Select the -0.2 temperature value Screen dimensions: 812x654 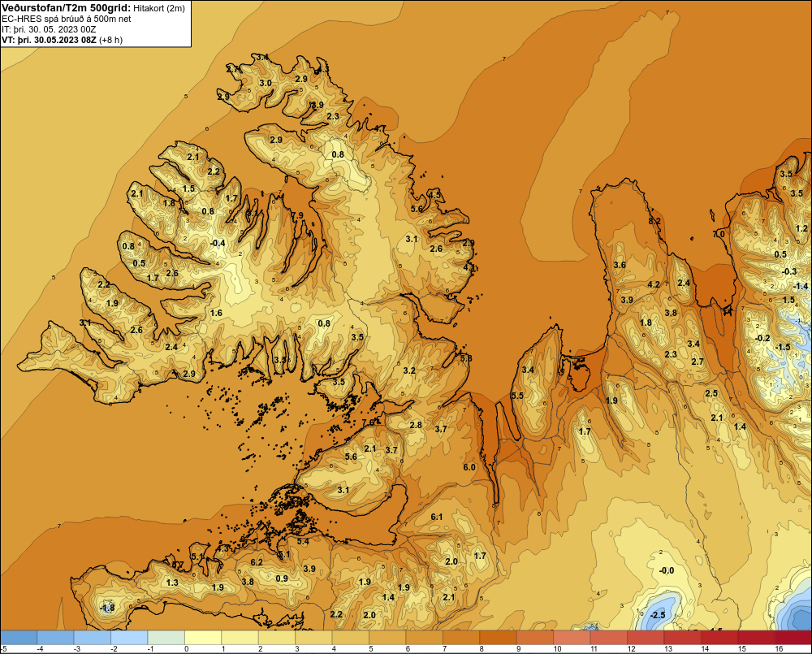[762, 339]
